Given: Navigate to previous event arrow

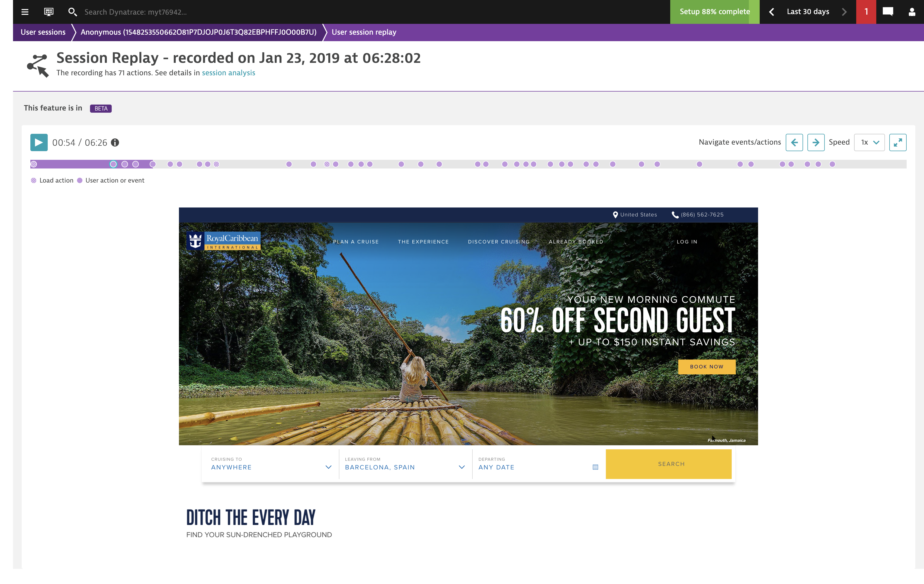Looking at the screenshot, I should pyautogui.click(x=794, y=143).
